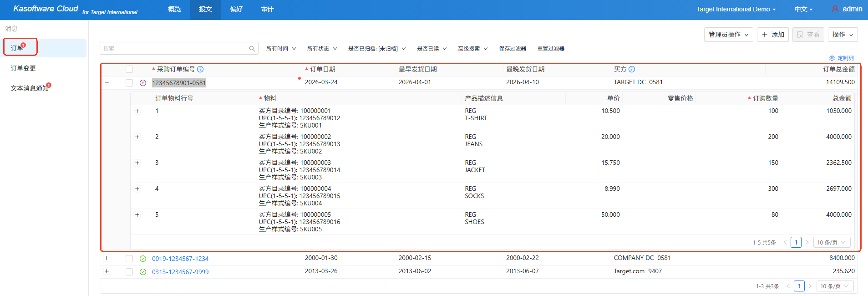Click green check icon for order 0019-1234567-1234
The width and height of the screenshot is (868, 296).
143,259
